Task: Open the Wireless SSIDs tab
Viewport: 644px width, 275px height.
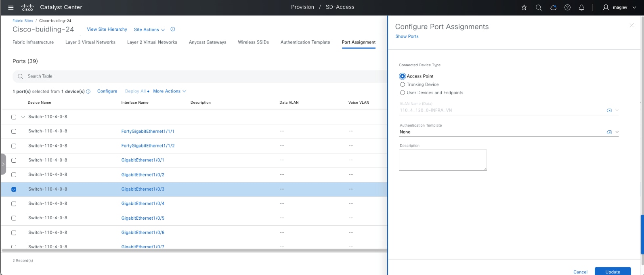Action: click(253, 42)
